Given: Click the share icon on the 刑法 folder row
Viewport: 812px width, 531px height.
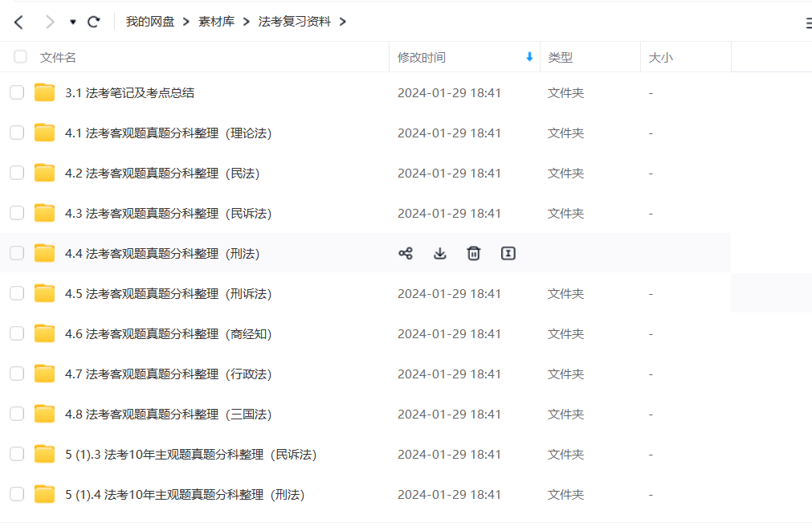Looking at the screenshot, I should (406, 254).
